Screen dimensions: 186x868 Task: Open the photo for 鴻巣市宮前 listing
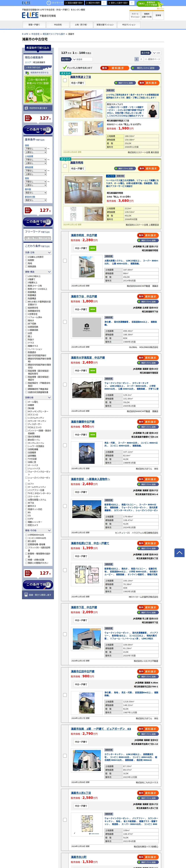[x=87, y=509]
